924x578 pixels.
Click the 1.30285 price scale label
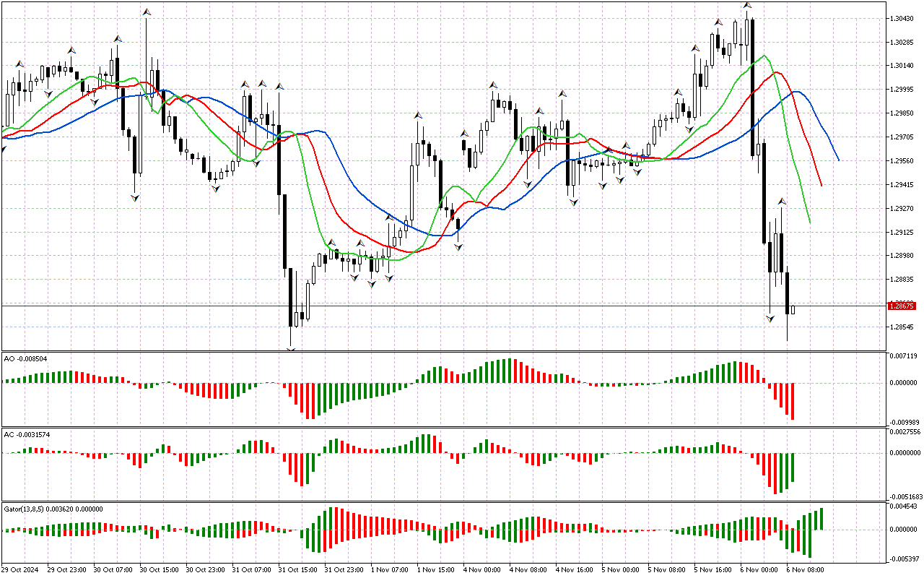[902, 42]
